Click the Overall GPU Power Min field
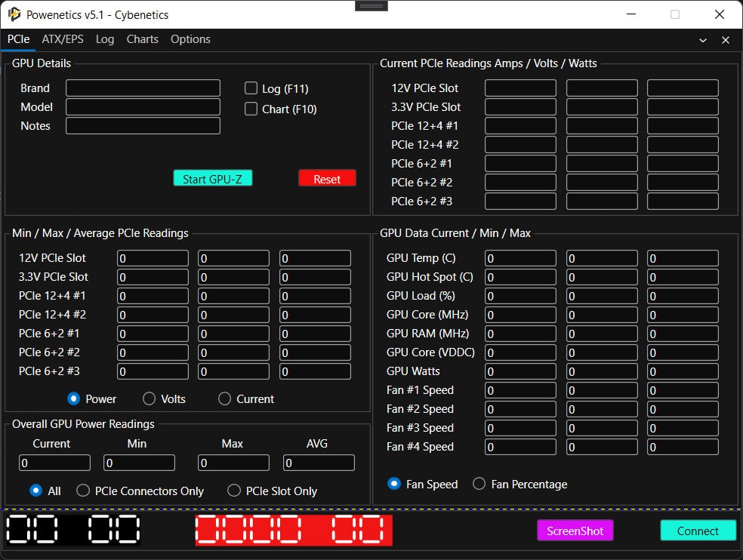The height and width of the screenshot is (560, 743). [x=139, y=463]
